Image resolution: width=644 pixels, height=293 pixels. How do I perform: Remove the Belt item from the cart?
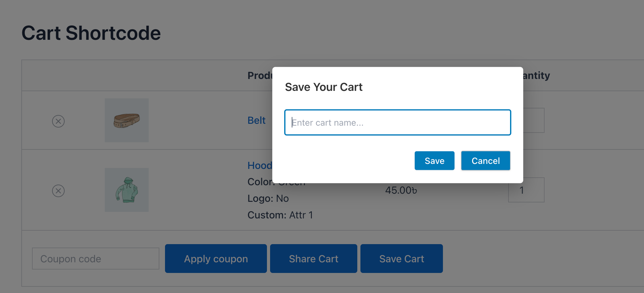[58, 121]
